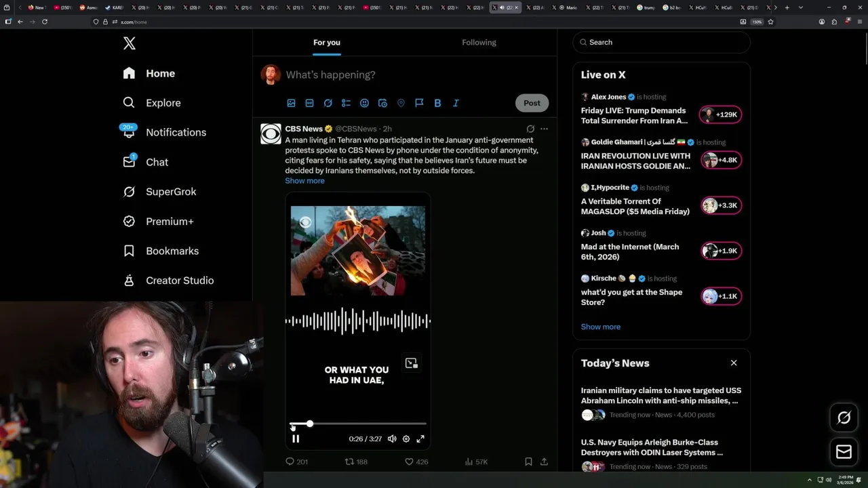Click the Search box on X
868x488 pixels.
coord(662,42)
